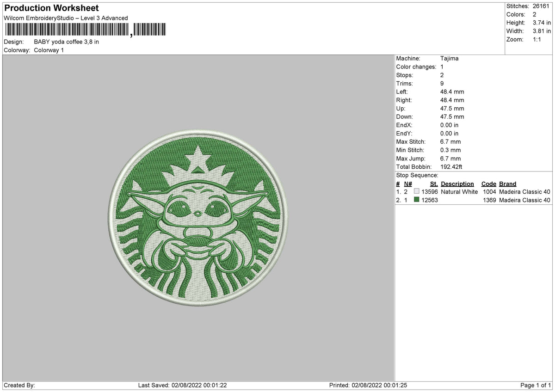Click the Zoom value 1:1
This screenshot has height=392, width=555.
coord(538,39)
